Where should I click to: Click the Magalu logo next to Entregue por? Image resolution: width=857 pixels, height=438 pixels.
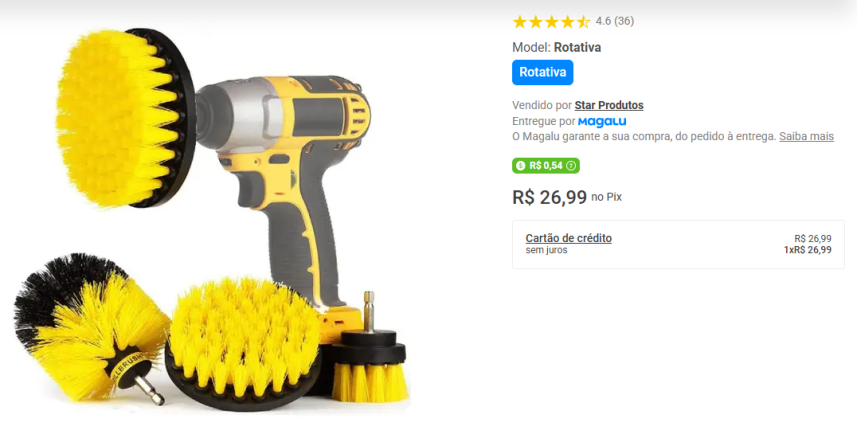pos(602,121)
